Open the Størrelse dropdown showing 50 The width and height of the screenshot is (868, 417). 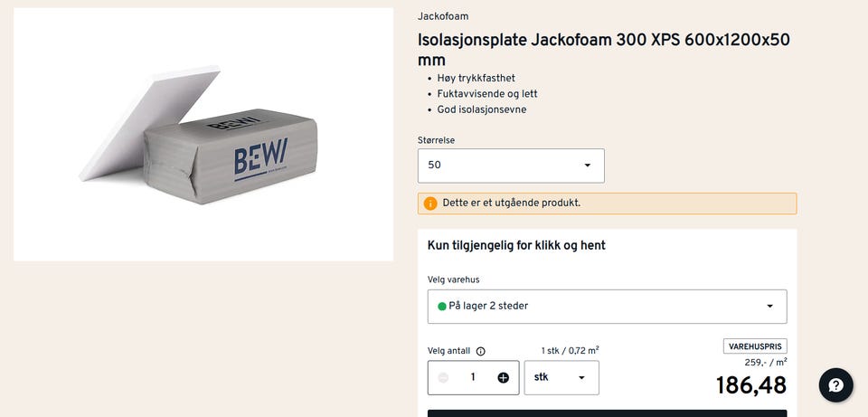click(x=511, y=166)
